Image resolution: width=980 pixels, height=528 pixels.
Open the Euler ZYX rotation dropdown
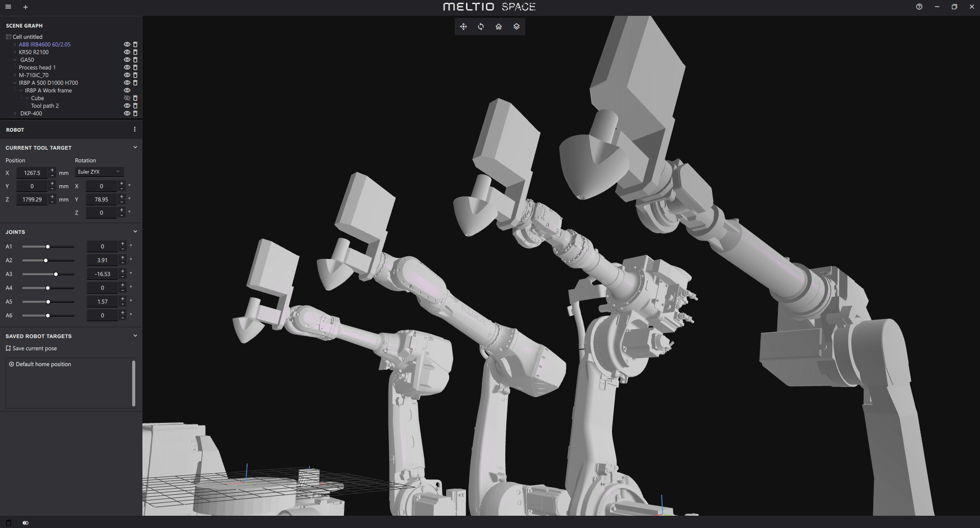click(99, 172)
